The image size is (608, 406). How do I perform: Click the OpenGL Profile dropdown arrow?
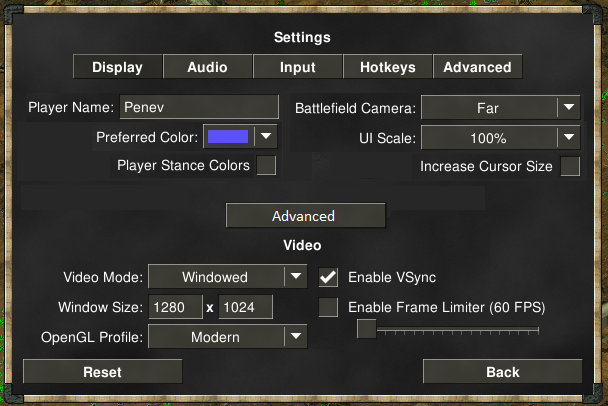pos(296,336)
